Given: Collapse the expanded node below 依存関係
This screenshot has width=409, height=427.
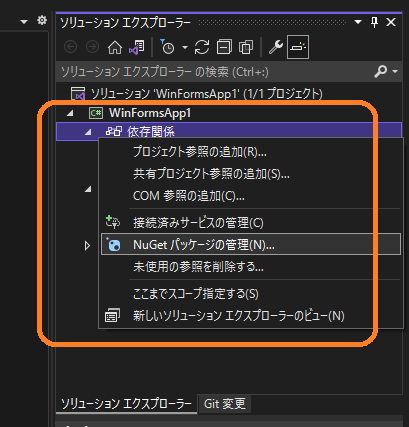Looking at the screenshot, I should [x=88, y=189].
